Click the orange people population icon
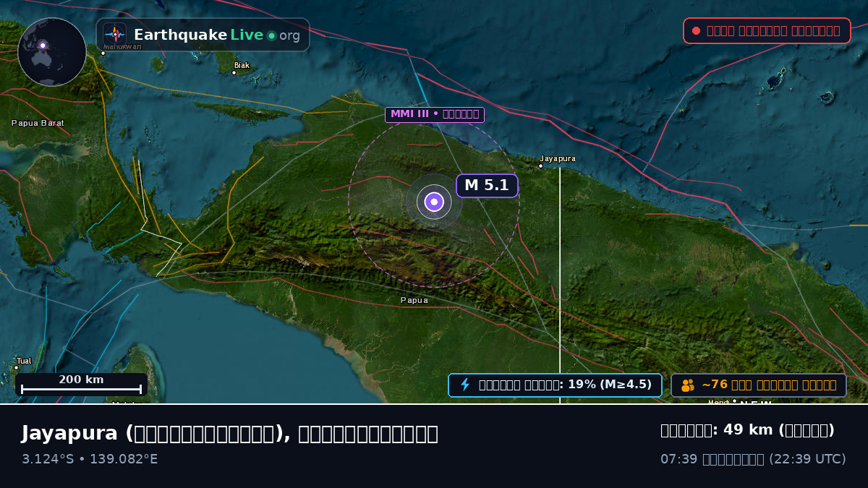The width and height of the screenshot is (868, 488). (x=688, y=385)
